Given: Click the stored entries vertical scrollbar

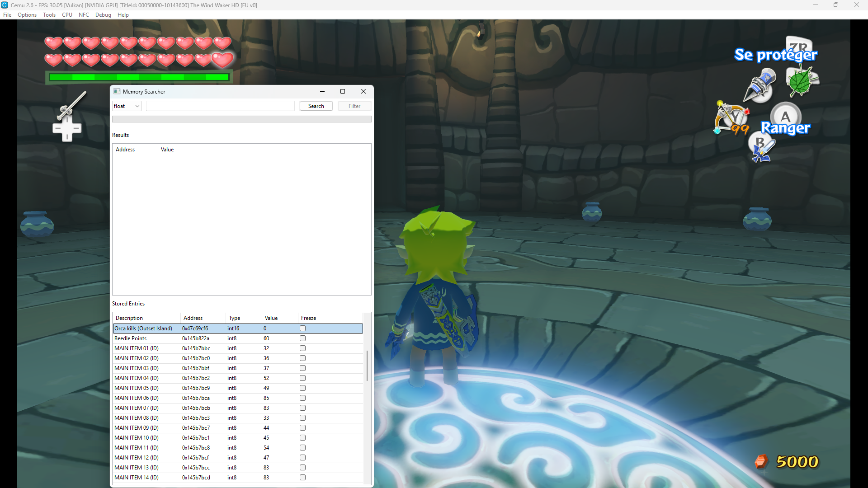Looking at the screenshot, I should pyautogui.click(x=367, y=366).
